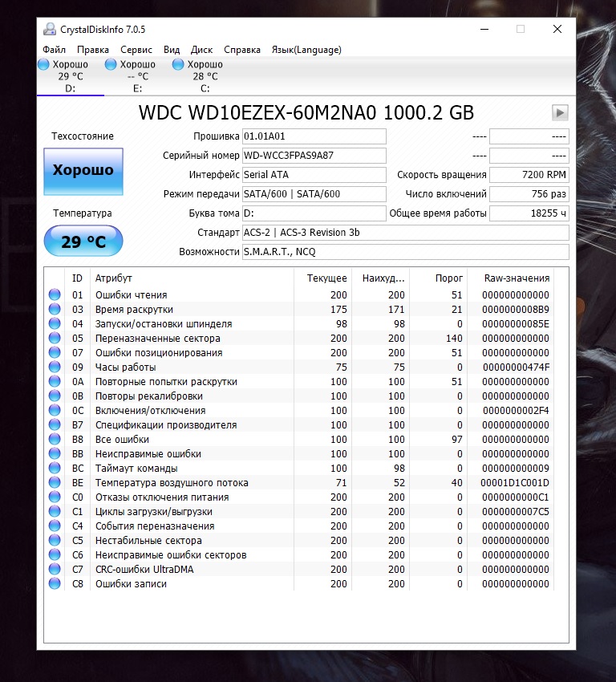Screen dimensions: 616x682
Task: Click the Прошивка field 01.01A01
Action: [314, 136]
